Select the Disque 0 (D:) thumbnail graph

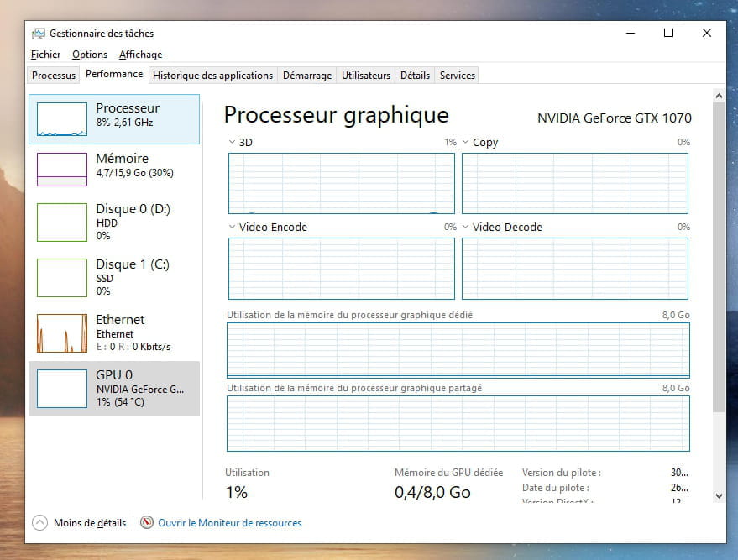62,222
